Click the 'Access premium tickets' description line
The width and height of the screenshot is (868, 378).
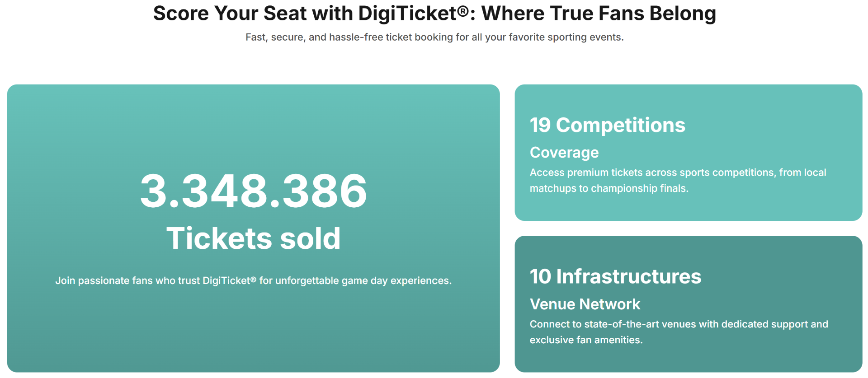pos(677,173)
